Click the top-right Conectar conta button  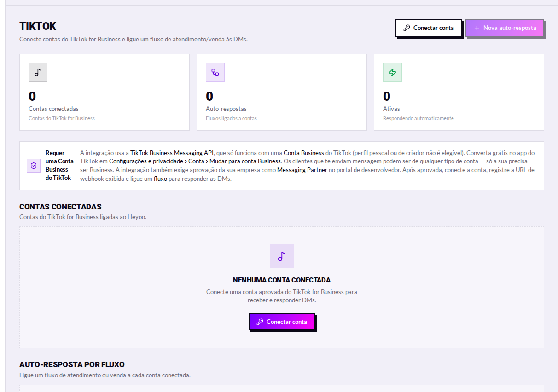pyautogui.click(x=429, y=28)
